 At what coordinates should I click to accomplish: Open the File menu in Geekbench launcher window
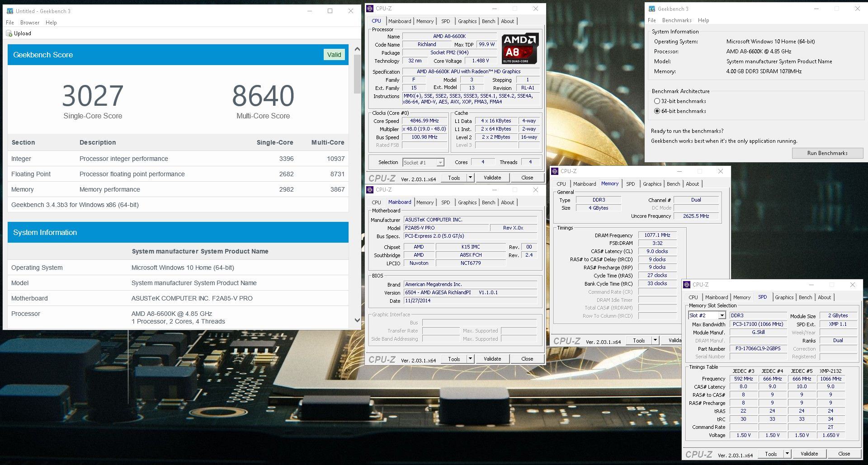point(651,20)
